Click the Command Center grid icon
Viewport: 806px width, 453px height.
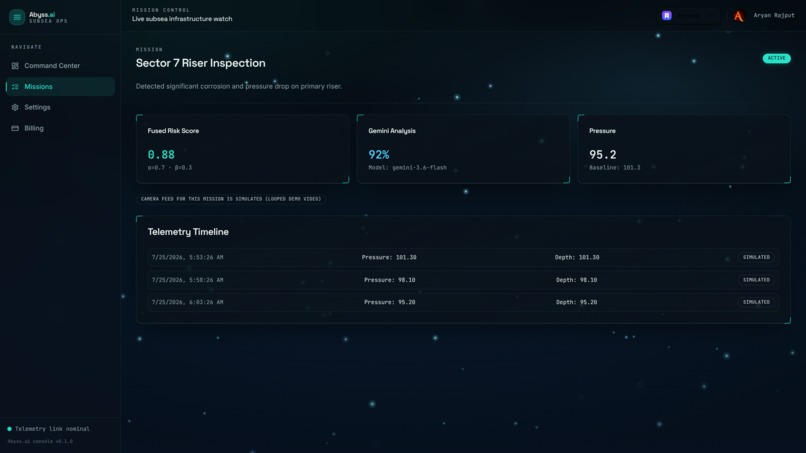tap(15, 66)
